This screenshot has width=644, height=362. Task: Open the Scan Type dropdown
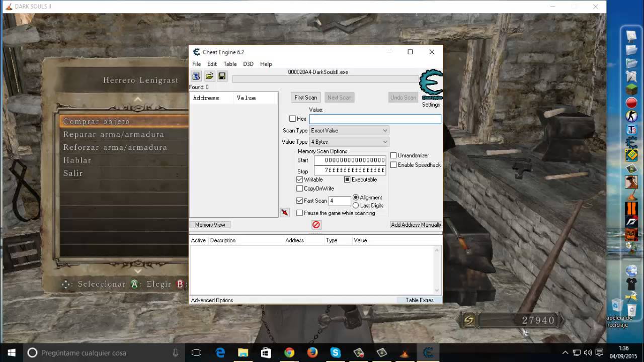(349, 130)
